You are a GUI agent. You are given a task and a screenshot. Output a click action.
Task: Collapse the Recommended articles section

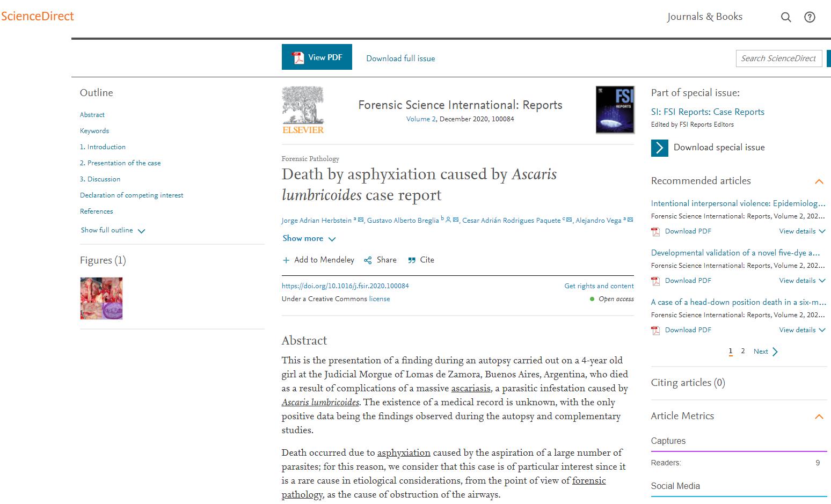819,181
